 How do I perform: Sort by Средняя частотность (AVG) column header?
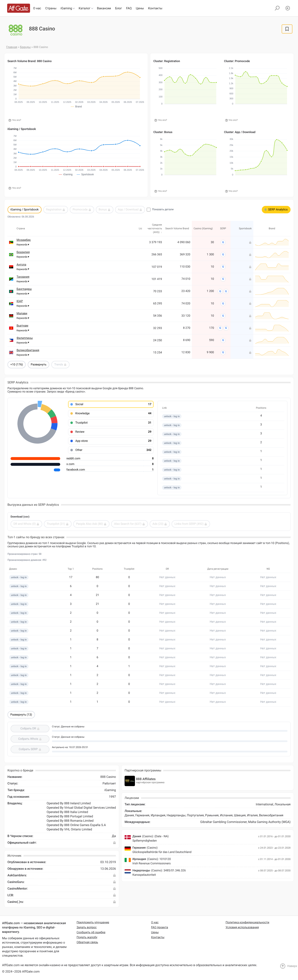click(155, 228)
